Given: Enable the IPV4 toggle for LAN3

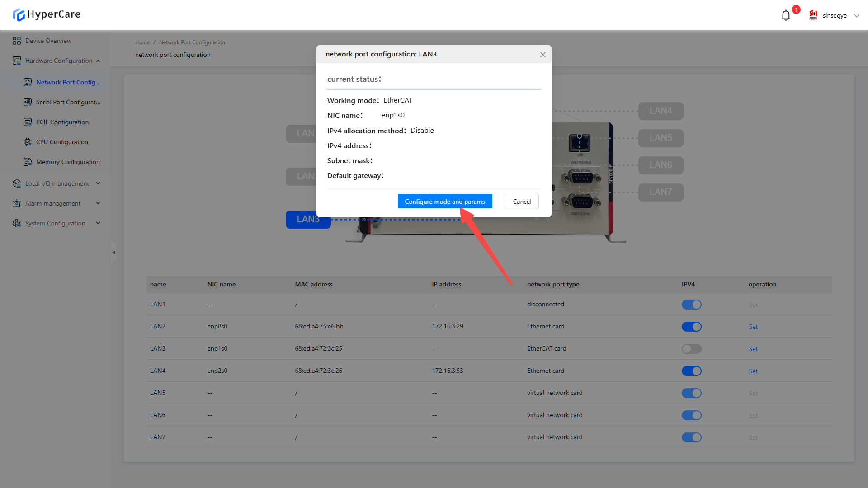Looking at the screenshot, I should (691, 349).
